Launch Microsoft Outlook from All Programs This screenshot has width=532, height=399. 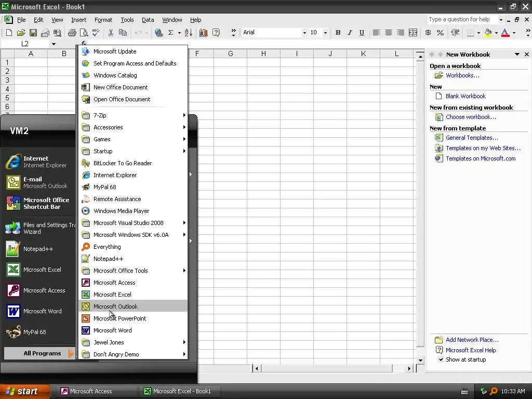coord(133,307)
